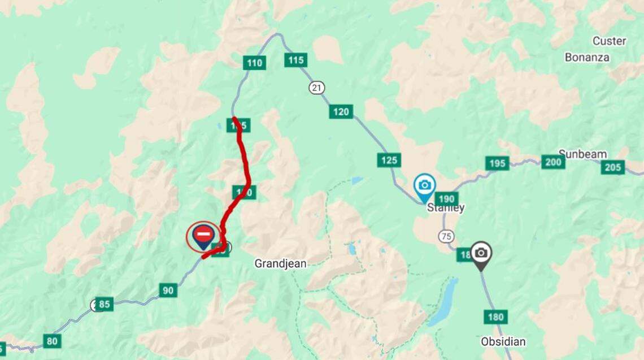Viewport: 644px width, 360px height.
Task: Select mile marker 205 sign
Action: [x=613, y=167]
